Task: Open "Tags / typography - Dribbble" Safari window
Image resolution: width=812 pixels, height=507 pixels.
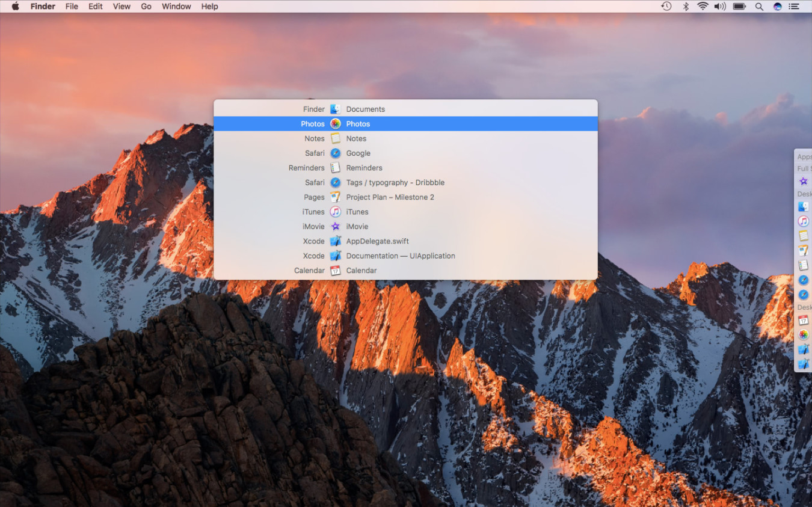Action: [x=405, y=182]
